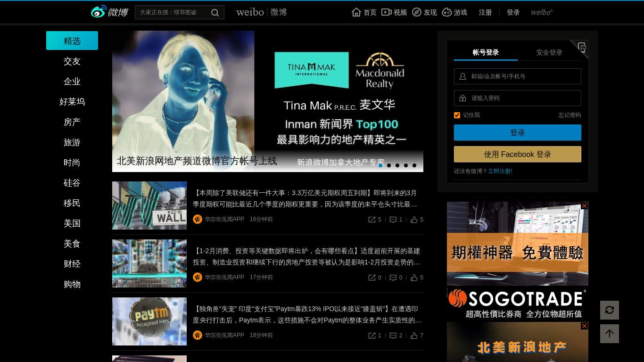Click 使用 Facebook 登录 button
The height and width of the screenshot is (362, 644).
click(x=518, y=154)
